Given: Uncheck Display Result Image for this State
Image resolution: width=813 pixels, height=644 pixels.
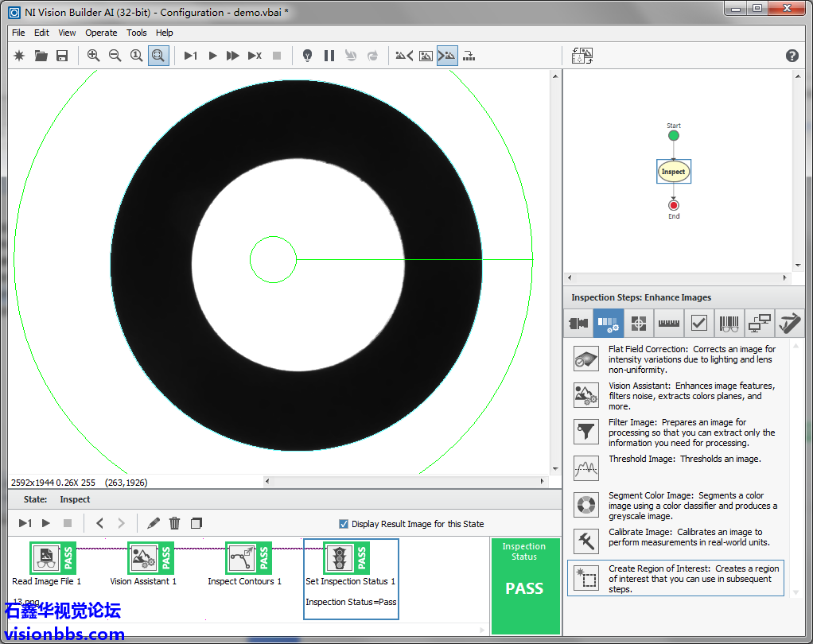Looking at the screenshot, I should [x=344, y=524].
